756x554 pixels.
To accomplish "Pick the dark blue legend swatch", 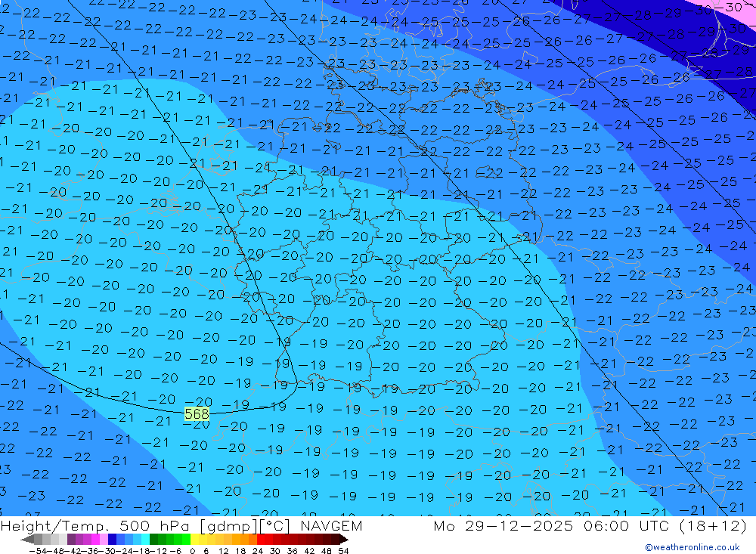I will (x=113, y=540).
